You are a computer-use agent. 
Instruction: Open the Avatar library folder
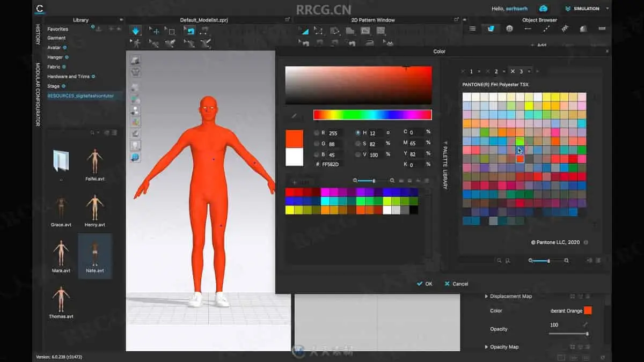[54, 48]
